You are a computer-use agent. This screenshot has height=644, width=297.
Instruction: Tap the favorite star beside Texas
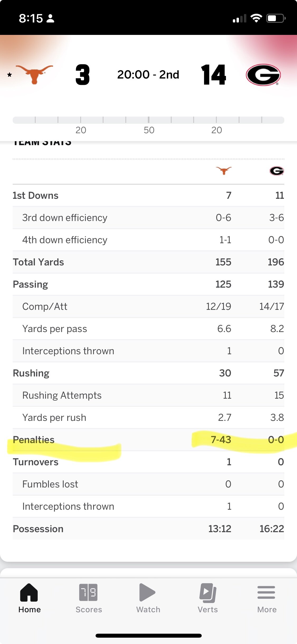click(10, 75)
